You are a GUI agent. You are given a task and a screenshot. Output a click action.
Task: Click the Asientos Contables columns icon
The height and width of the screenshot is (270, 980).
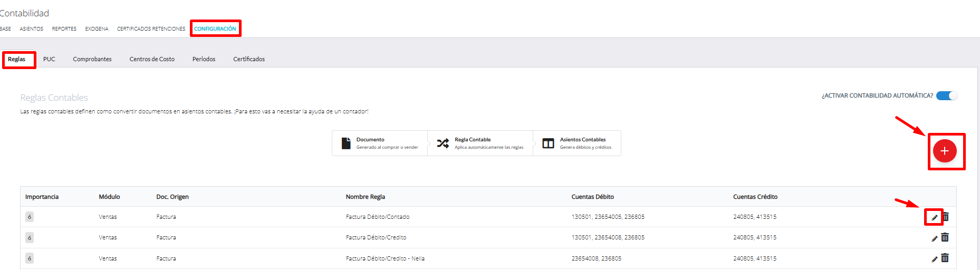click(548, 143)
